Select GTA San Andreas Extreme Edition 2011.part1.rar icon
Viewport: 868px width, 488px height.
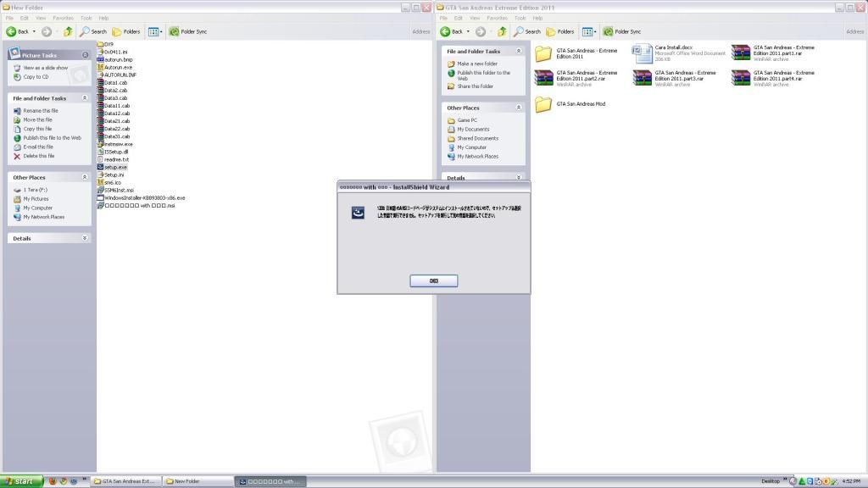(741, 53)
